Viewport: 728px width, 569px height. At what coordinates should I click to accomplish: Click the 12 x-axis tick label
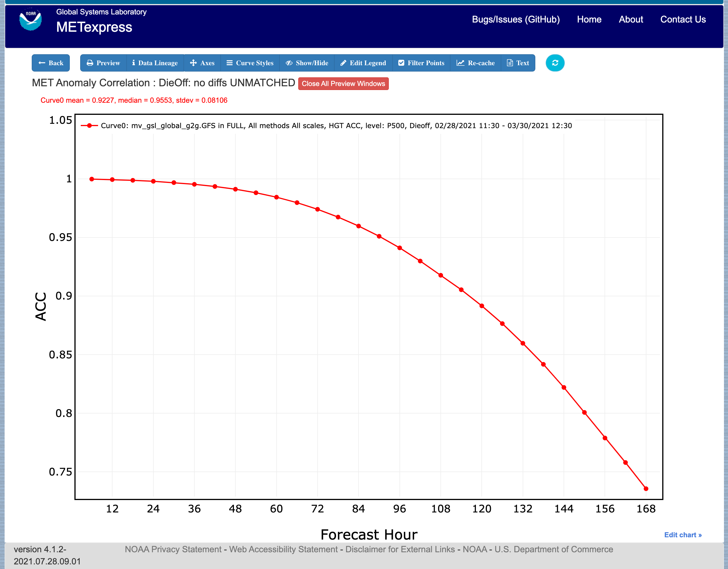tap(112, 509)
